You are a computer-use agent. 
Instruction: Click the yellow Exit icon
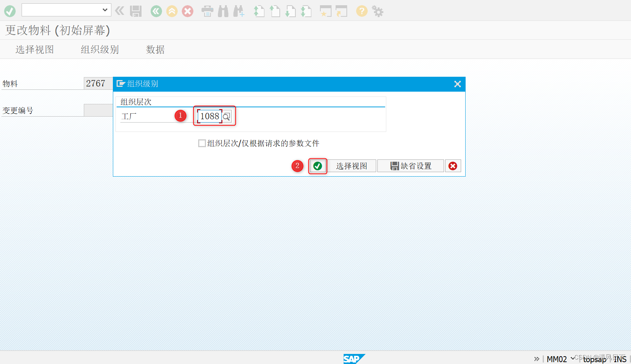(172, 11)
